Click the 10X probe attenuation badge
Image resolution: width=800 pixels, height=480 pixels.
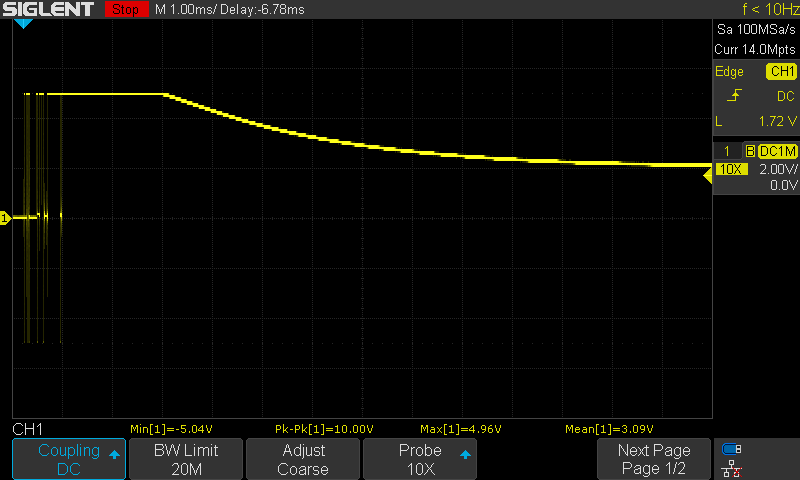click(x=732, y=169)
